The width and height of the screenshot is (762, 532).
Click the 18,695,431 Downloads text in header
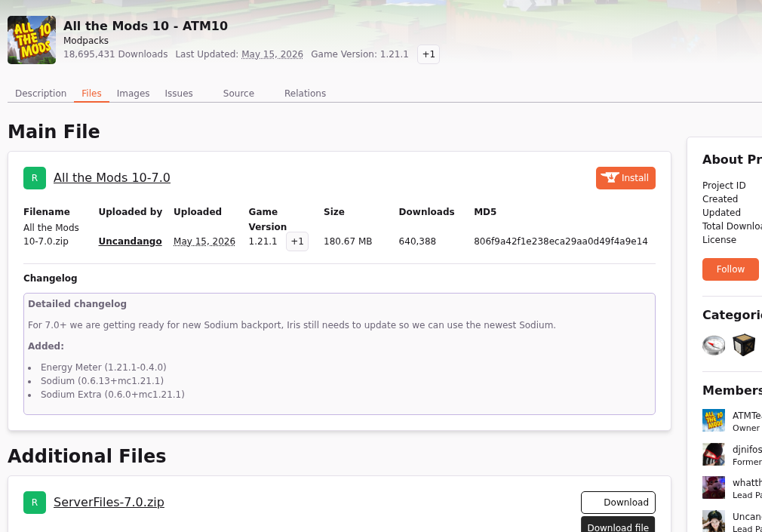point(115,54)
